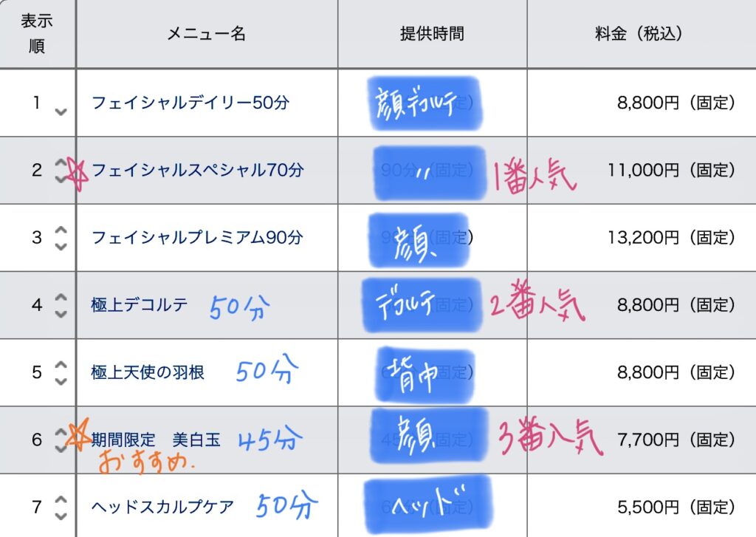Move 極上天使の羽根 row down

pos(61,382)
